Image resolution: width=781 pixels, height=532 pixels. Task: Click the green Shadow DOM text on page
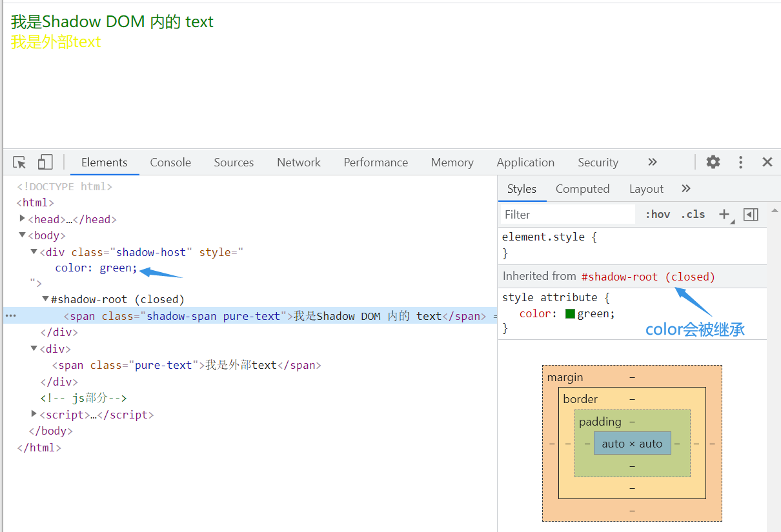(112, 22)
